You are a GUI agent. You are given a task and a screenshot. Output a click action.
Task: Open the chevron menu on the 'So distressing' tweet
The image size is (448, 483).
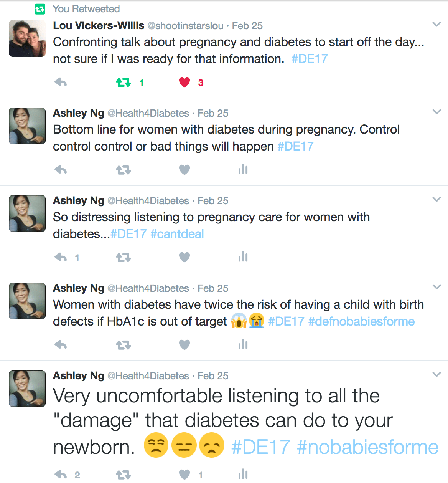[436, 199]
